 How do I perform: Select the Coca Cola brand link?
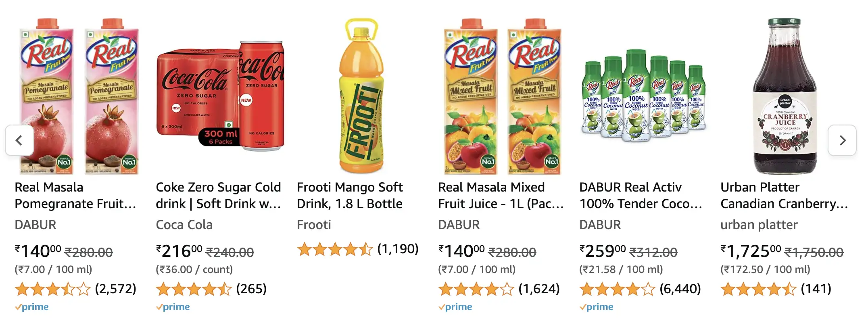[184, 225]
